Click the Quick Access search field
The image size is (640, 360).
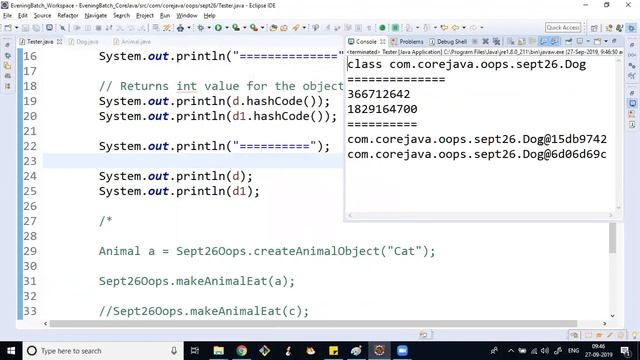563,27
